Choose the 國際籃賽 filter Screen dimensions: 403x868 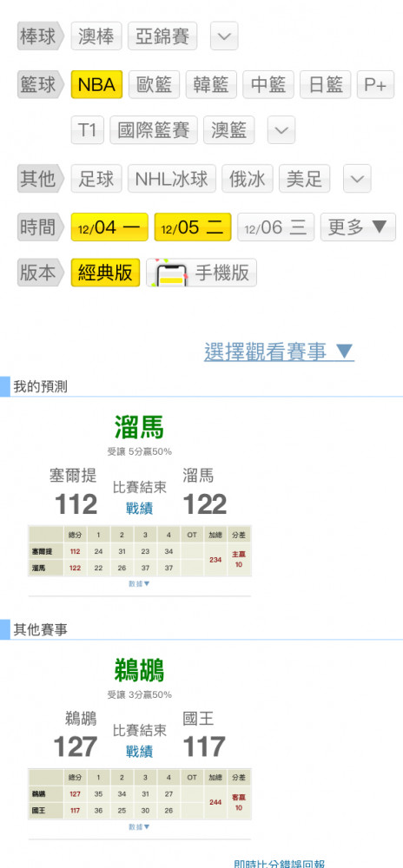(154, 130)
